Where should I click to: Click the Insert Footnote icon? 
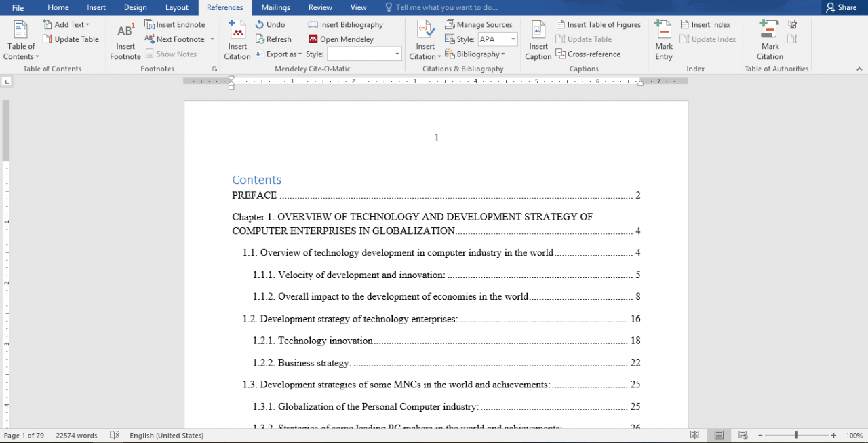coord(125,31)
